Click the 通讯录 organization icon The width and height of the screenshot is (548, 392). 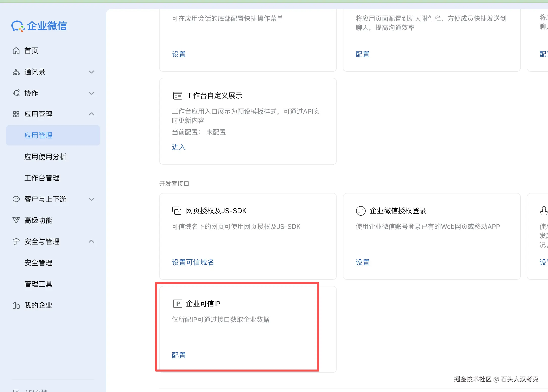point(16,72)
